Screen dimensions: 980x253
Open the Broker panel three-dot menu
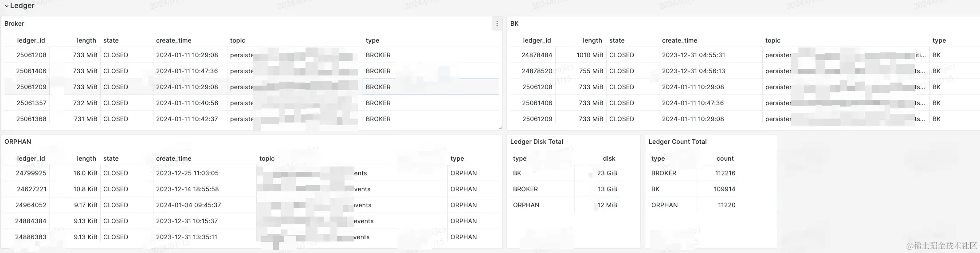[497, 24]
